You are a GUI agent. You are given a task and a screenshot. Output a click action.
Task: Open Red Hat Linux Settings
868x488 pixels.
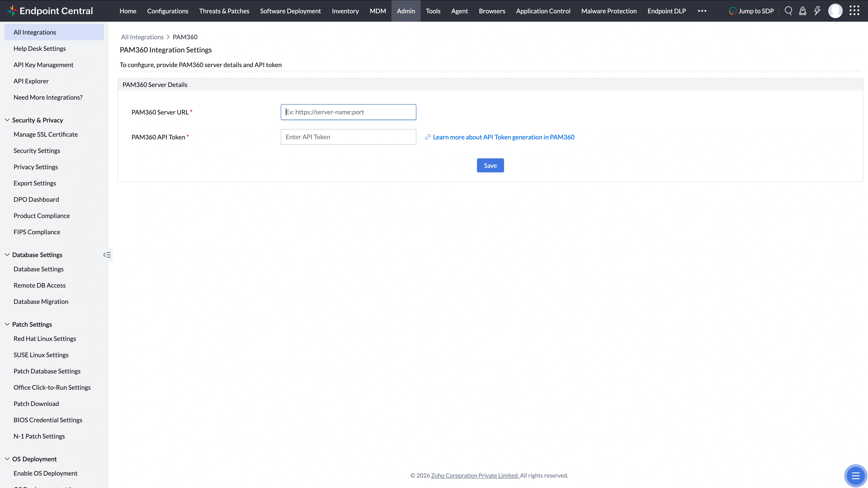coord(45,339)
